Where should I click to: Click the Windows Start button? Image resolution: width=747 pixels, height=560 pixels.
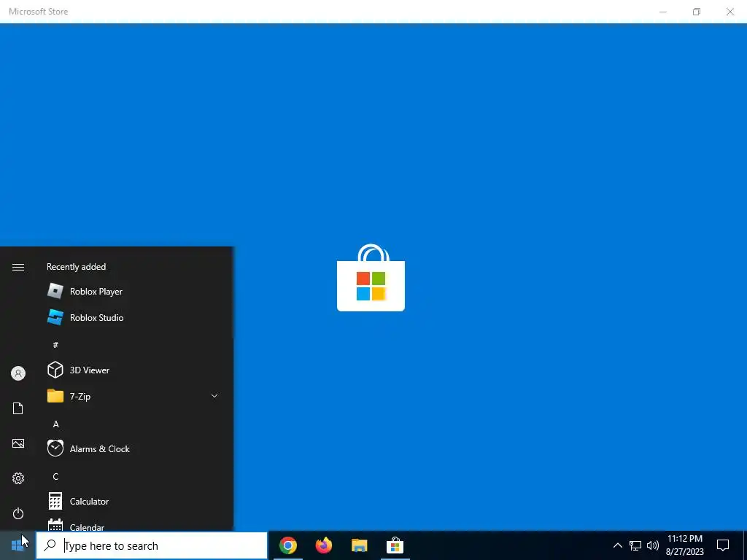pyautogui.click(x=18, y=545)
